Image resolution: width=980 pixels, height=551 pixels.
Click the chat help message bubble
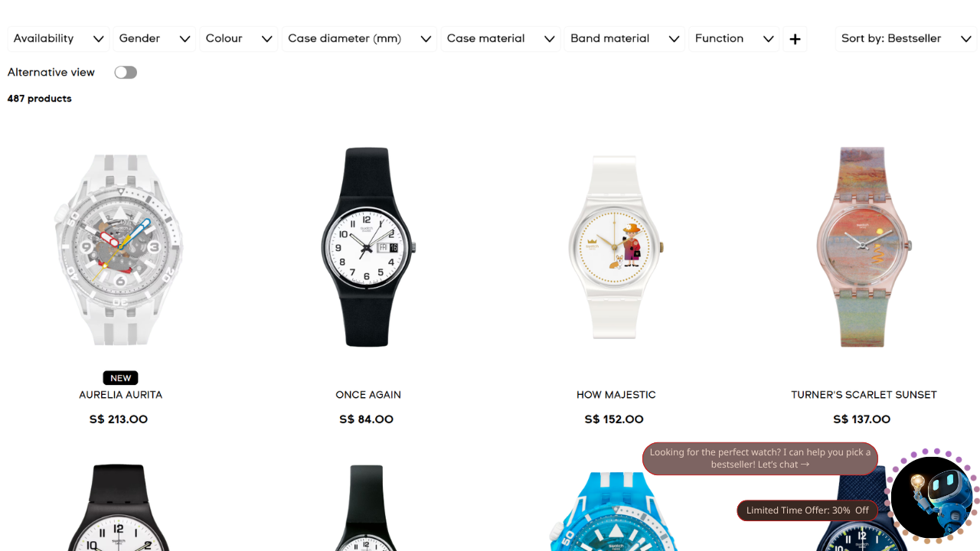tap(760, 458)
